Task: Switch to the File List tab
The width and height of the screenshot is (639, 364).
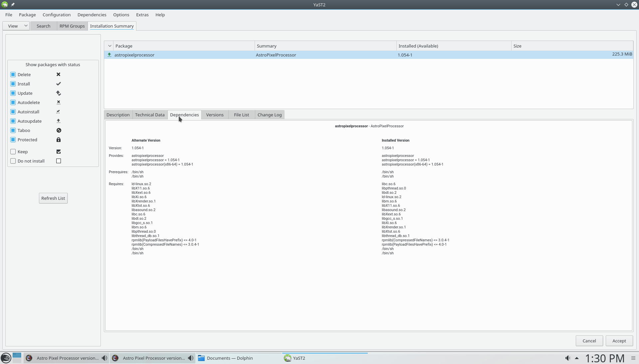Action: (242, 115)
